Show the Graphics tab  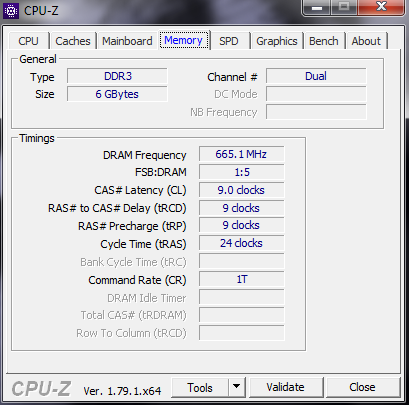point(277,41)
